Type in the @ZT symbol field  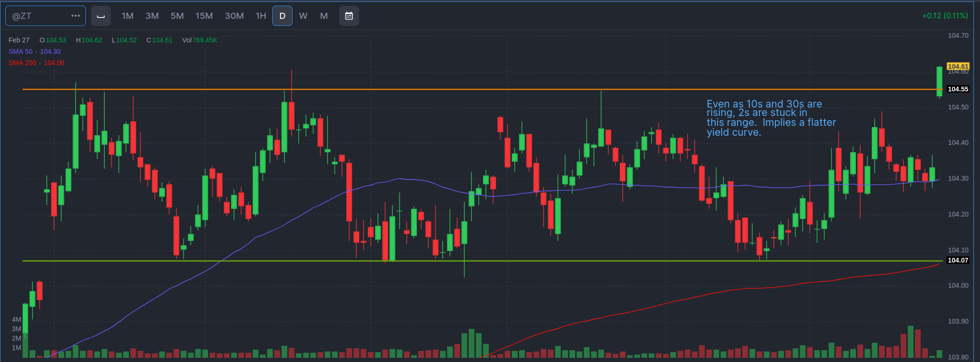38,16
